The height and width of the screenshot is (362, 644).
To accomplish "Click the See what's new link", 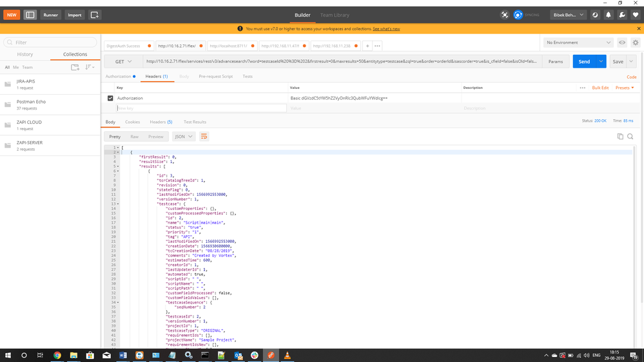I will pos(386,29).
